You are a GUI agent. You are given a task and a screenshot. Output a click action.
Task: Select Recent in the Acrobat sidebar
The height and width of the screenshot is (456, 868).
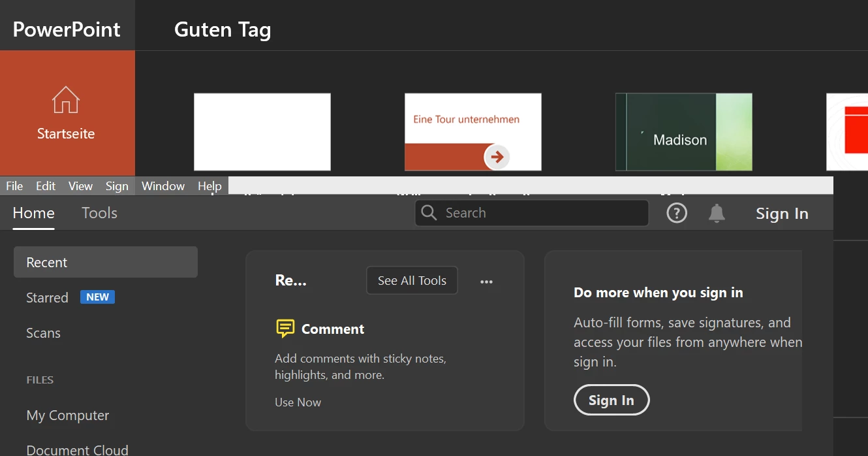pos(106,262)
